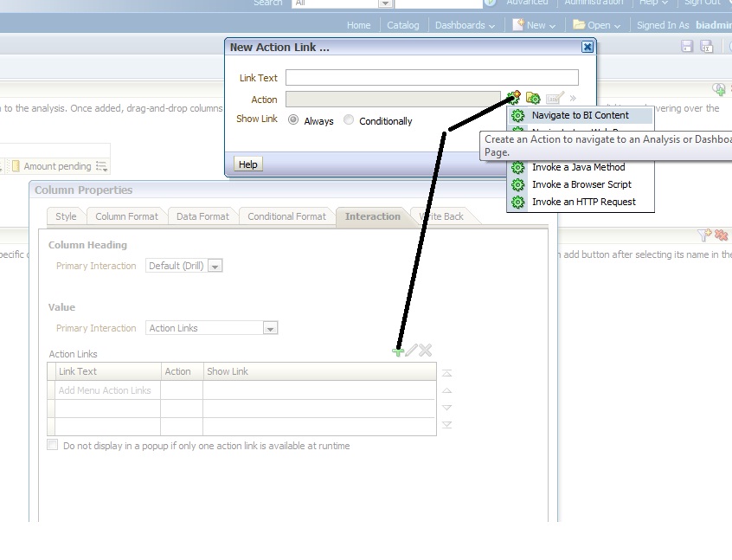Switch to the Data Format tab
Screen dimensions: 732x560
click(x=202, y=216)
